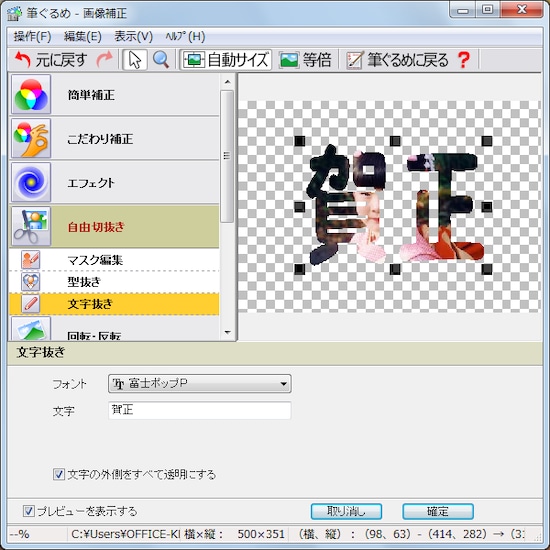Click the 取り消し cancel button
Image resolution: width=550 pixels, height=550 pixels.
click(x=346, y=511)
